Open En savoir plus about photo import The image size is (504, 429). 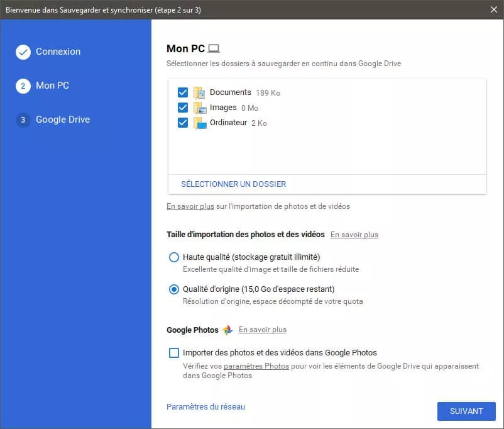[190, 206]
